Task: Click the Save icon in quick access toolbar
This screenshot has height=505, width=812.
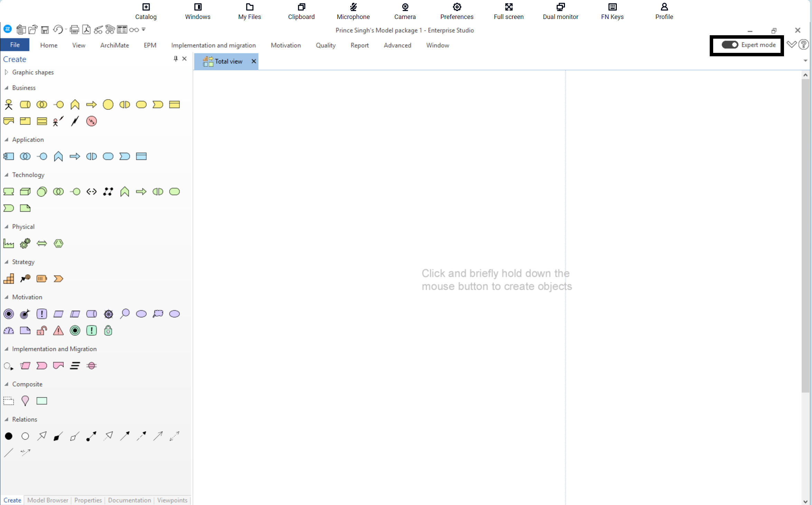Action: tap(45, 30)
